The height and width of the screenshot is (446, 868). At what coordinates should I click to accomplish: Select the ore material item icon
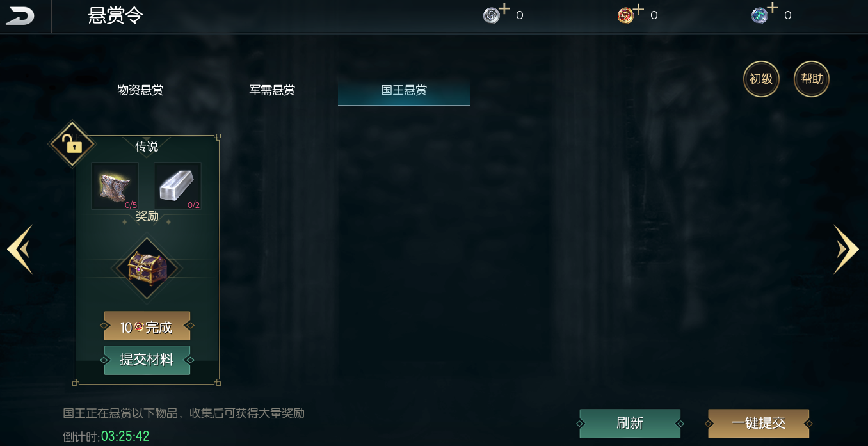coord(115,186)
